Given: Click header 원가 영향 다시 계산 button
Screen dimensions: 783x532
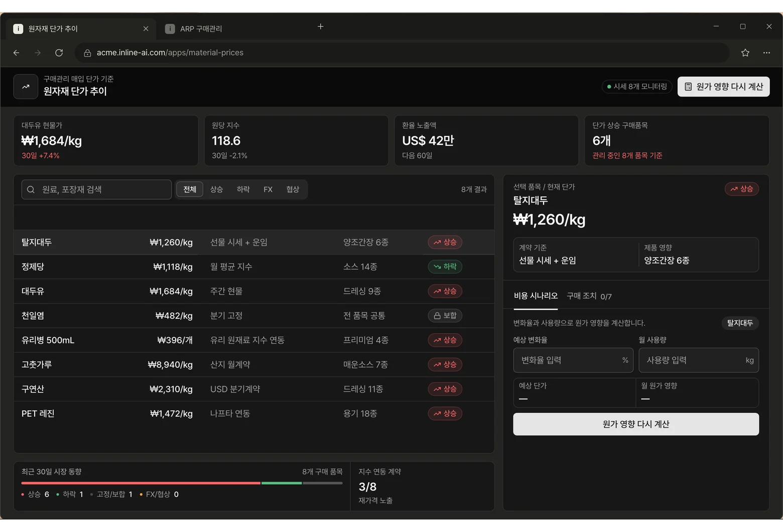Looking at the screenshot, I should (723, 86).
